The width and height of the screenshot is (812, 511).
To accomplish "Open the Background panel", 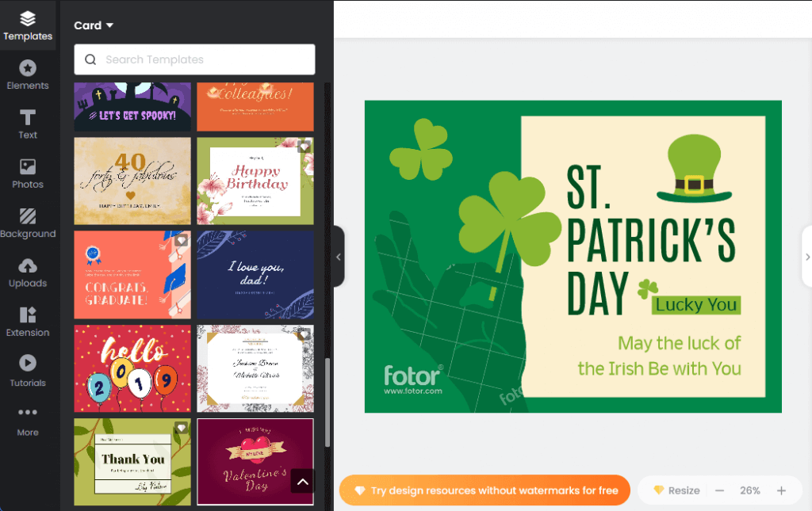I will pyautogui.click(x=28, y=223).
